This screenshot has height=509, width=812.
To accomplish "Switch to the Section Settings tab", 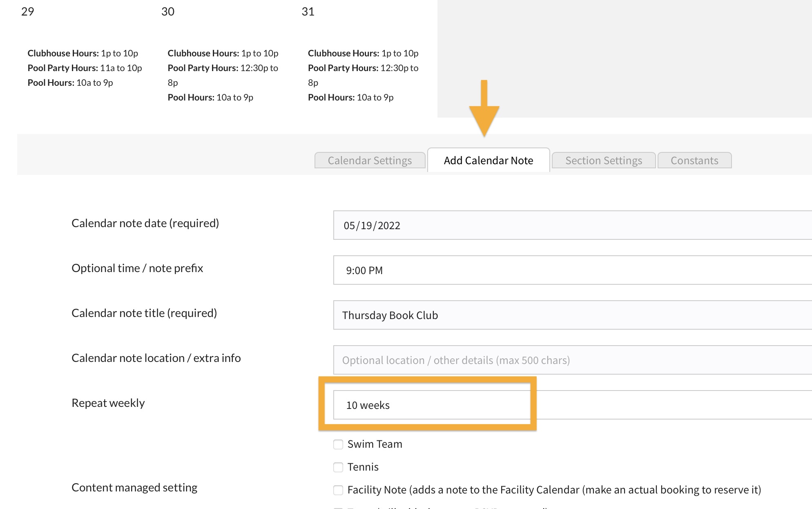I will click(x=603, y=161).
